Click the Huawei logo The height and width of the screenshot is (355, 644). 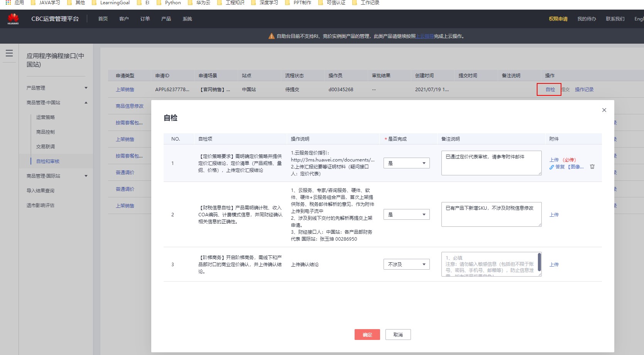coord(13,19)
